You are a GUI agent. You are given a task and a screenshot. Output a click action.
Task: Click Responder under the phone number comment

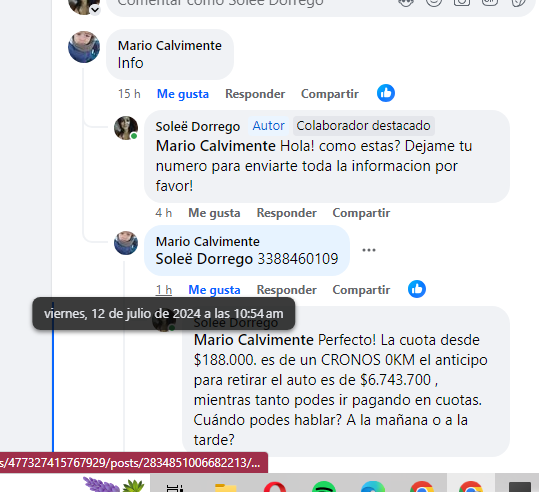[286, 290]
